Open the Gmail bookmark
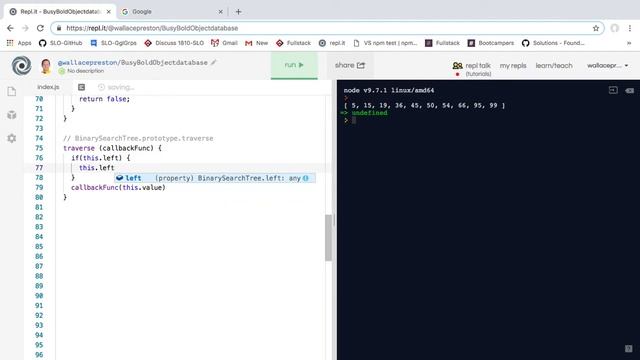The height and width of the screenshot is (360, 640). click(224, 43)
